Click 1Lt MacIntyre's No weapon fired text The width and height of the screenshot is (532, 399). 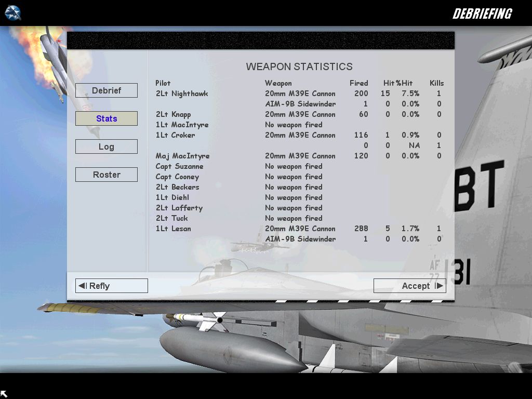(x=294, y=125)
